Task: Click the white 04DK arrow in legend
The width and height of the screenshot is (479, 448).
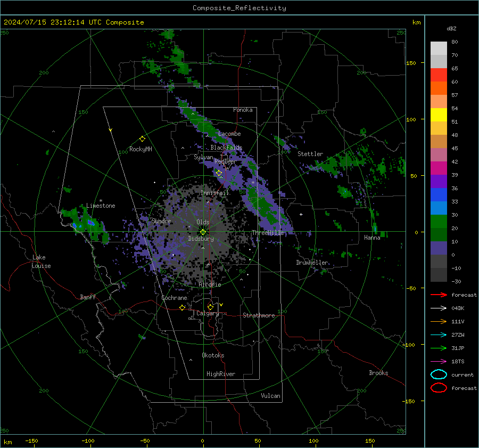Action: (x=439, y=308)
